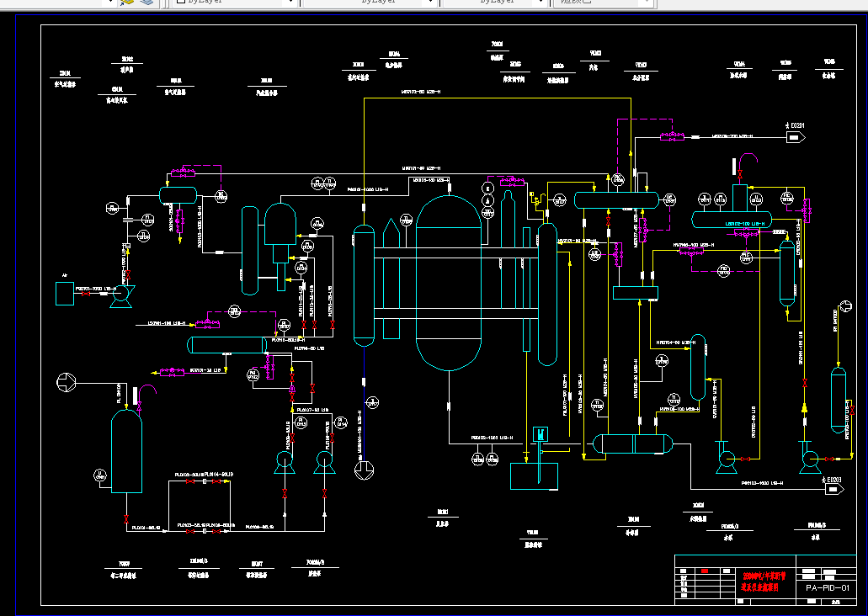The height and width of the screenshot is (616, 868).
Task: Select the small rectangular box below upper-right drum
Action: pos(636,293)
